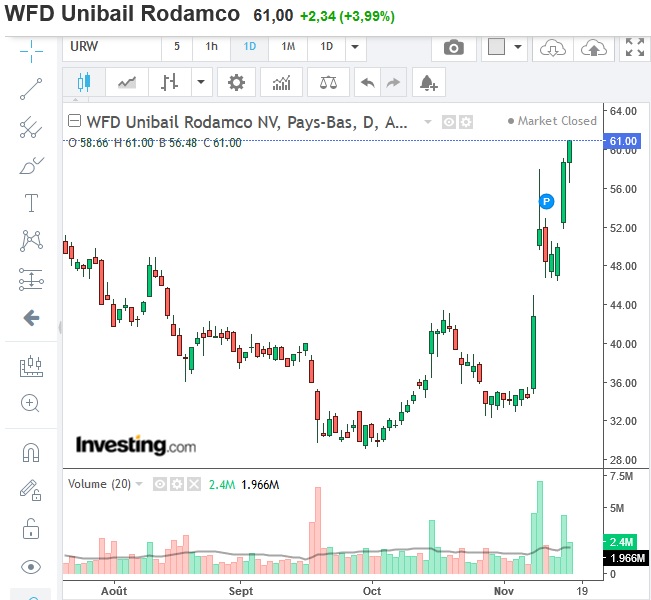Click the blue back arrow icon

tap(32, 318)
